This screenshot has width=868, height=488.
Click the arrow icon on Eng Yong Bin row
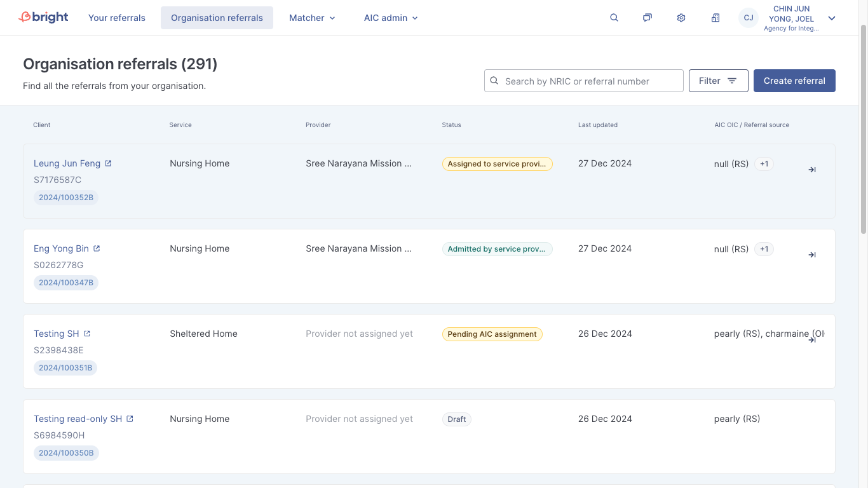tap(812, 255)
